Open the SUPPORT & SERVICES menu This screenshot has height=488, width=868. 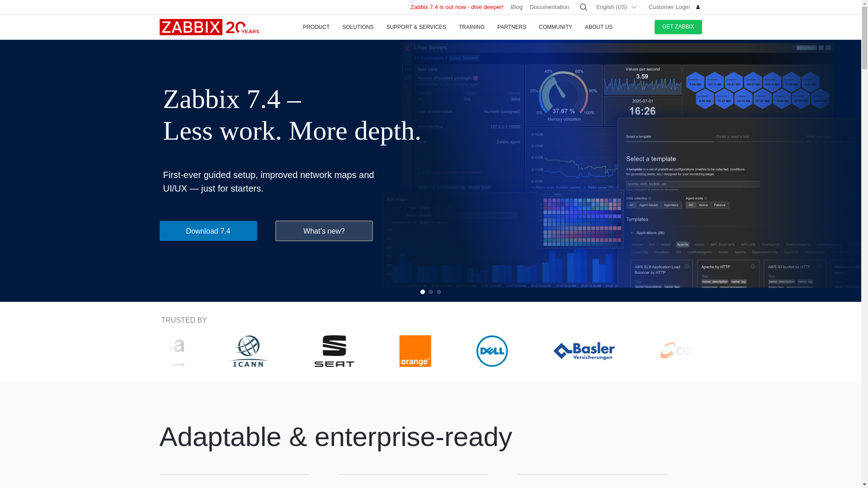[x=416, y=27]
